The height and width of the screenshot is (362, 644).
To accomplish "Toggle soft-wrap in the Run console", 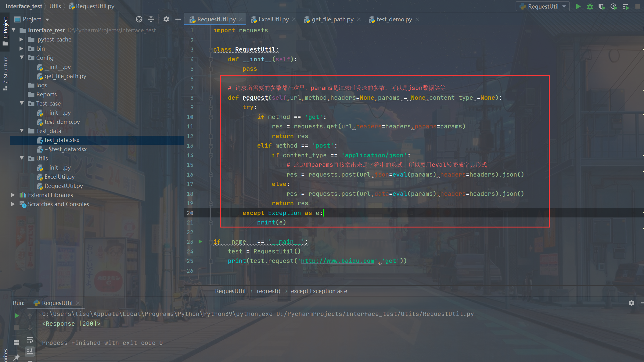I will point(30,340).
